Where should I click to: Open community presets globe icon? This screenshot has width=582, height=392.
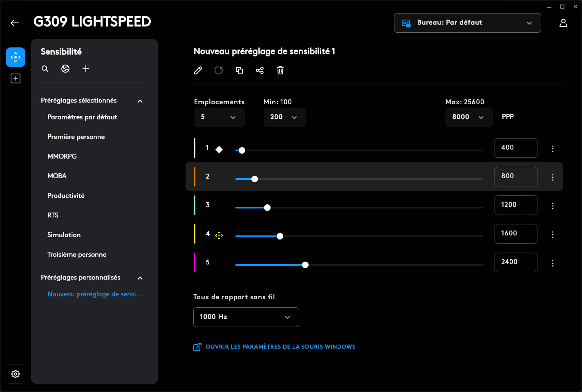65,69
